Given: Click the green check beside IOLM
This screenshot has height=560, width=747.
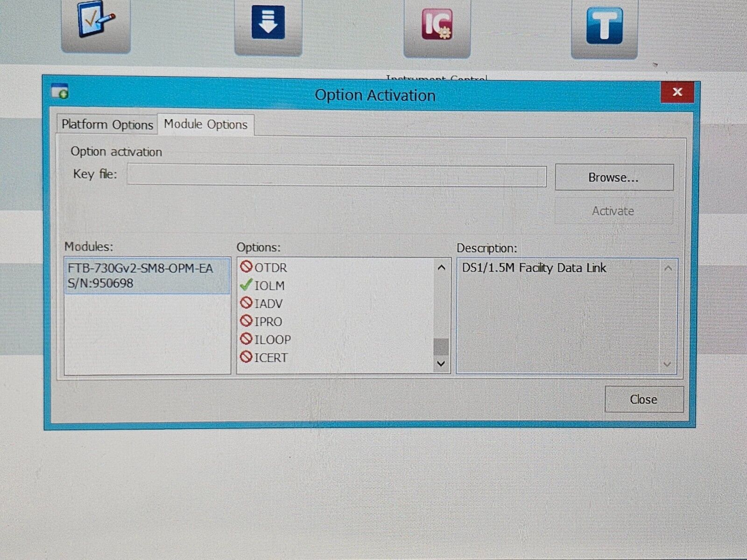Looking at the screenshot, I should pos(246,286).
